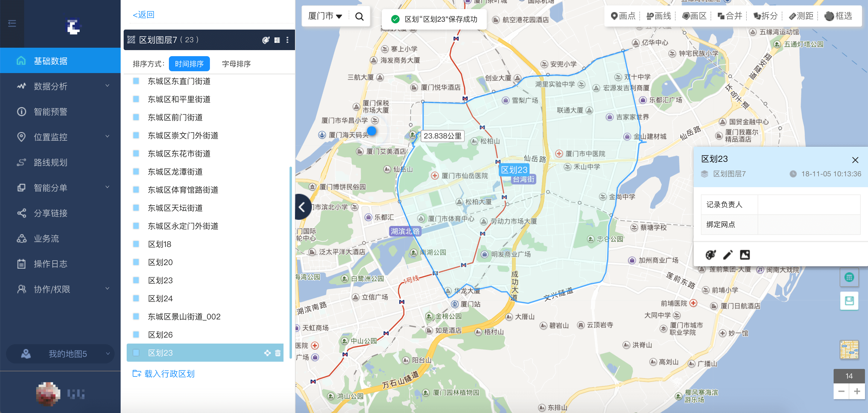Screen dimensions: 868x413
Task: Locate the highlighted 区划23 row on map
Action: click(267, 353)
